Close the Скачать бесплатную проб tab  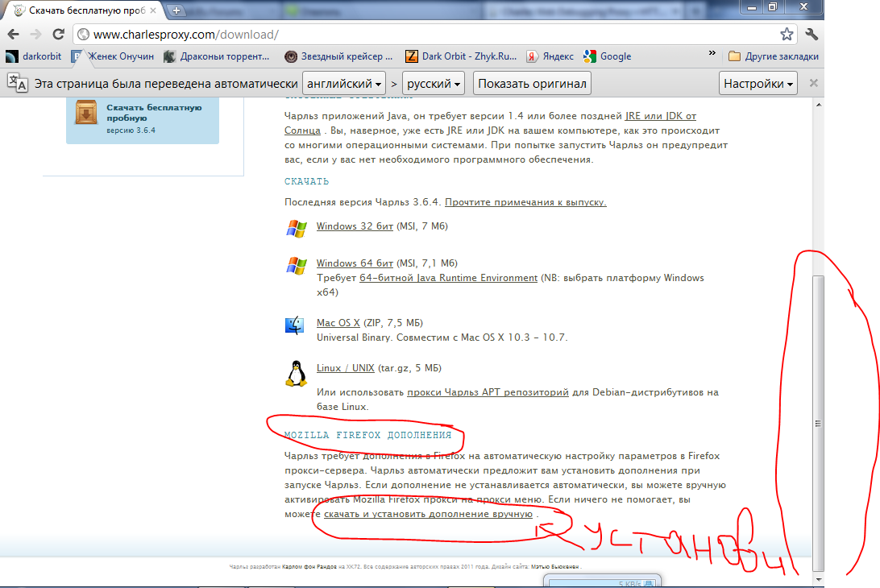152,10
